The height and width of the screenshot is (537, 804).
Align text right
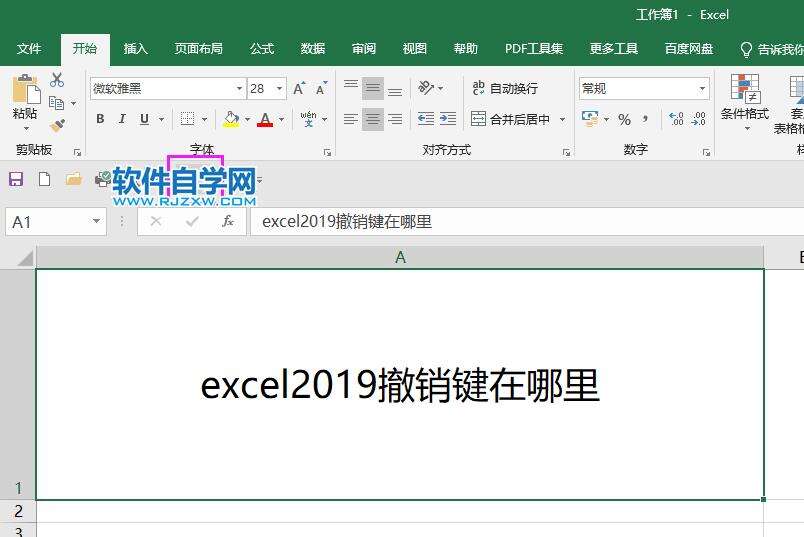point(395,119)
